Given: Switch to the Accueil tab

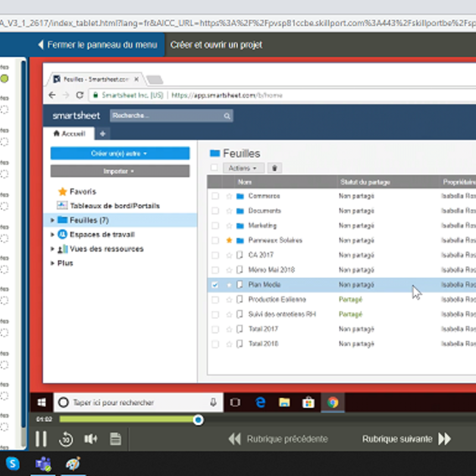Looking at the screenshot, I should 69,133.
